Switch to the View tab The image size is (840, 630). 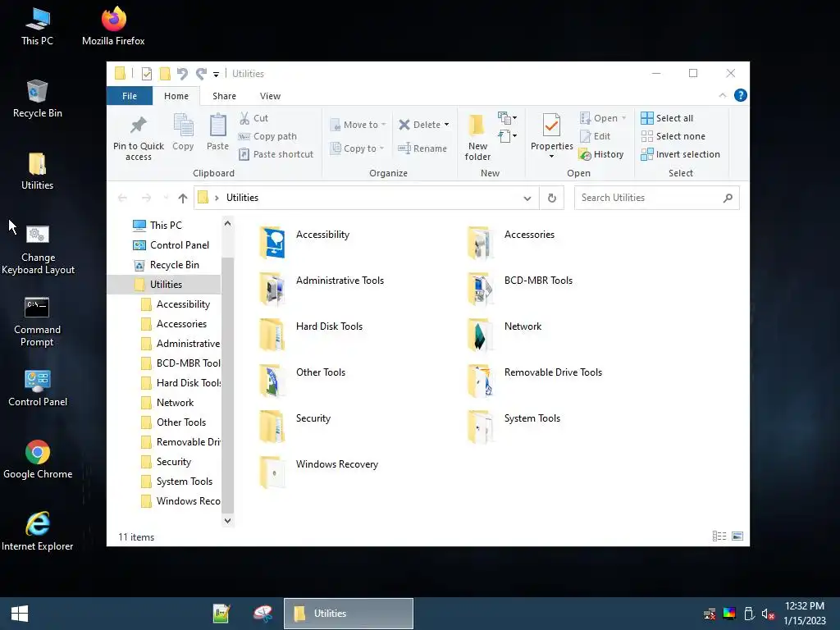tap(270, 96)
